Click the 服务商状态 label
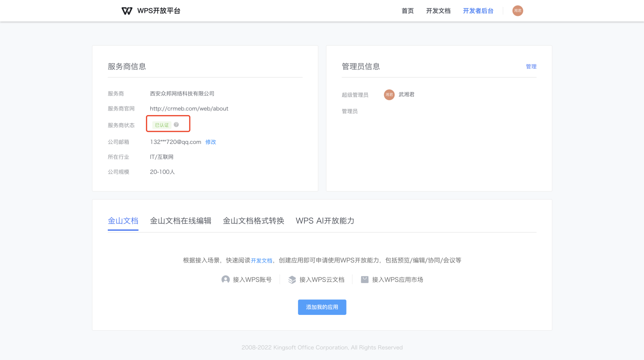The width and height of the screenshot is (644, 360). [121, 125]
